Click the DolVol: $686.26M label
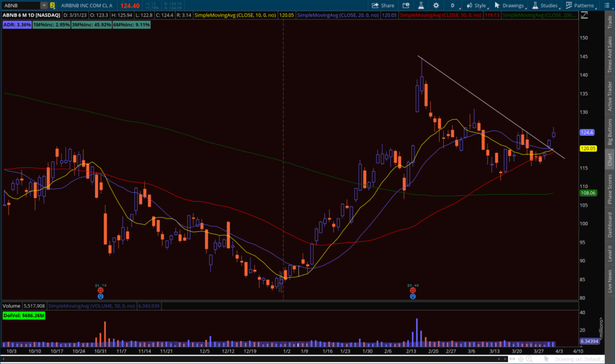This screenshot has height=364, width=615. [24, 315]
